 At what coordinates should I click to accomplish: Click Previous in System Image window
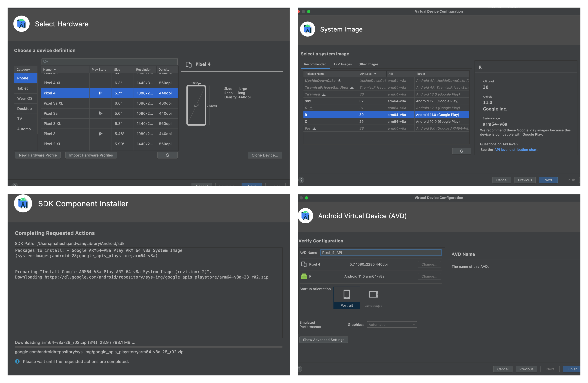(x=525, y=180)
